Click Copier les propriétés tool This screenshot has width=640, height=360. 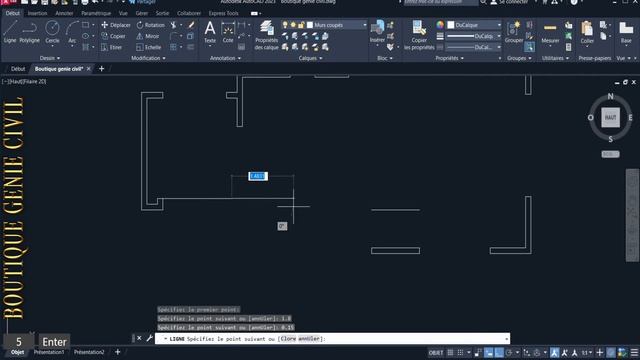pyautogui.click(x=419, y=35)
